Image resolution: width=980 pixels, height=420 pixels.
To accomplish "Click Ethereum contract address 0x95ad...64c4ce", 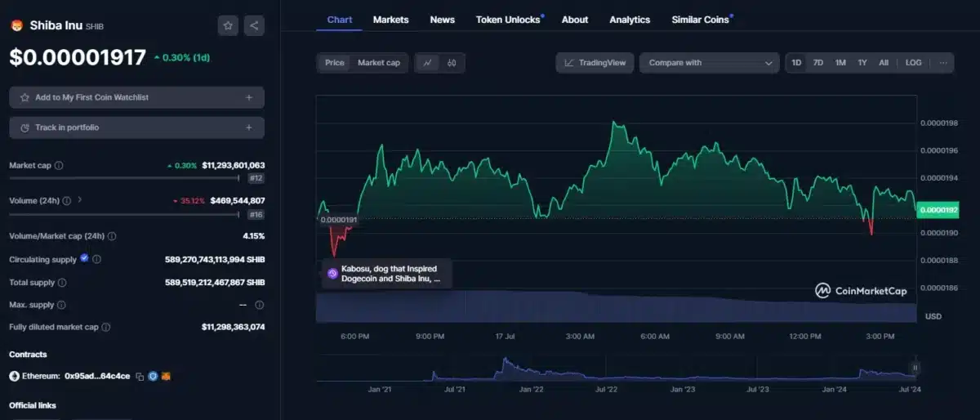I will 96,377.
